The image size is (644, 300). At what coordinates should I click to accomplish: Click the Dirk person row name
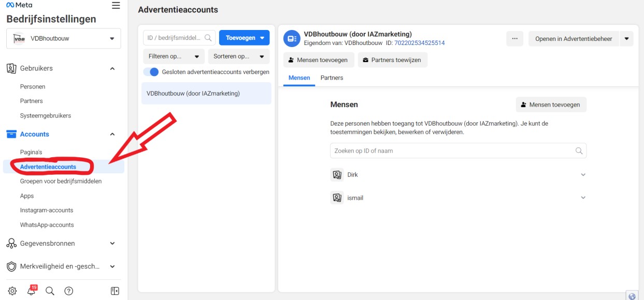pos(352,175)
